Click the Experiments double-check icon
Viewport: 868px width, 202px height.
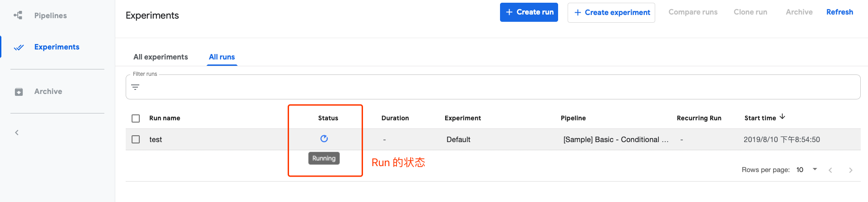19,47
